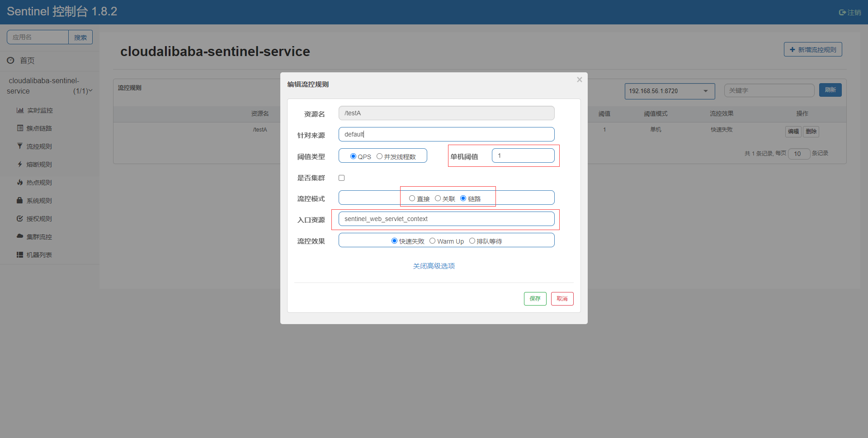
Task: Click the filter icon for 流控规则
Action: pyautogui.click(x=20, y=146)
